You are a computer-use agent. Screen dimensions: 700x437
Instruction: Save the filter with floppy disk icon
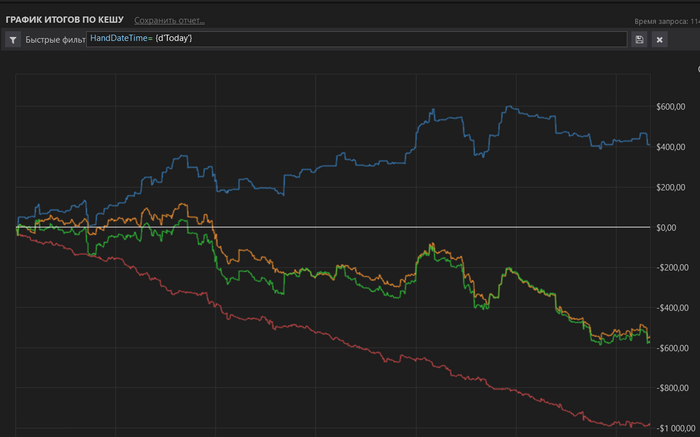point(639,40)
